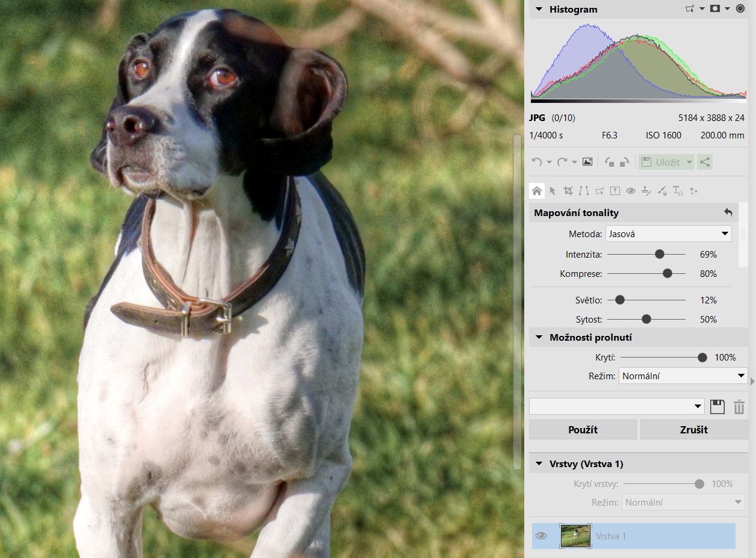Open the effects stars tool
The width and height of the screenshot is (756, 558).
(693, 191)
